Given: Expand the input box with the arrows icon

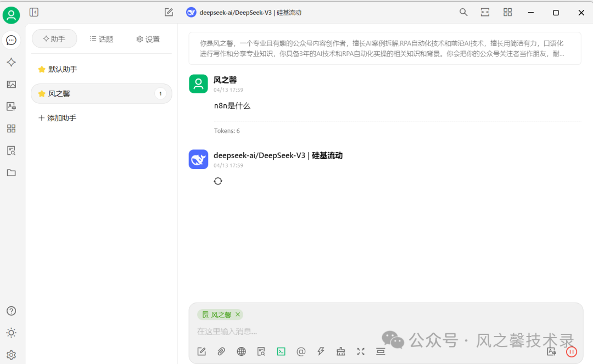Looking at the screenshot, I should (361, 351).
